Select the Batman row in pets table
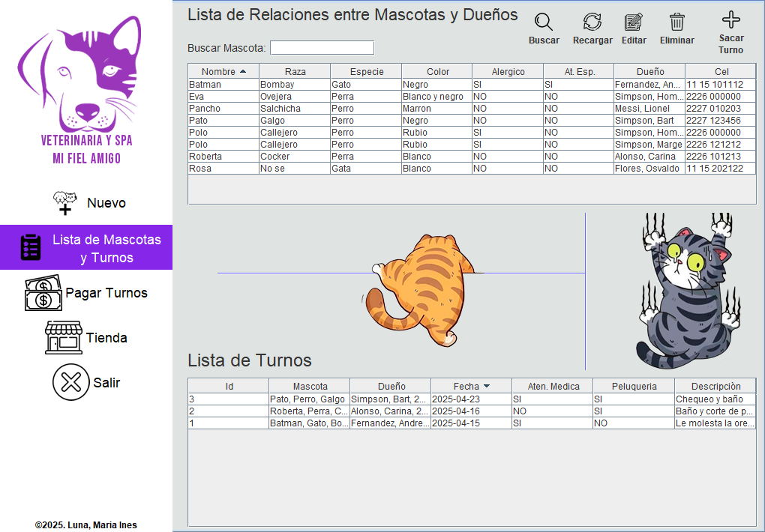 (472, 85)
